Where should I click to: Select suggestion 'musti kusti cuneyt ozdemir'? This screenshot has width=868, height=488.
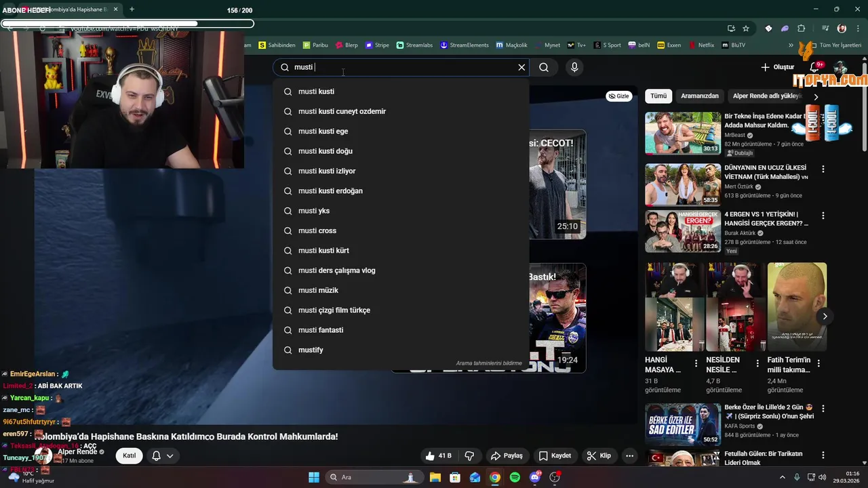[401, 111]
